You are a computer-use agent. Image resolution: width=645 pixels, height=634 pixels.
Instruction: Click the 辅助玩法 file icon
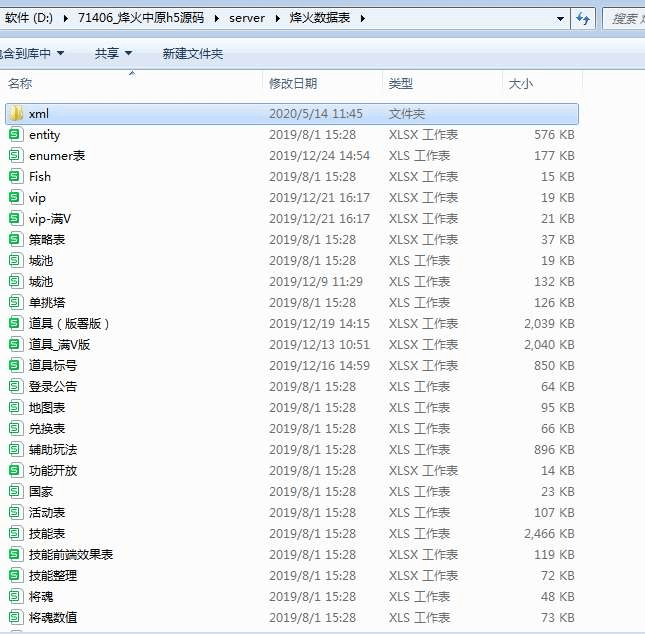[x=15, y=450]
